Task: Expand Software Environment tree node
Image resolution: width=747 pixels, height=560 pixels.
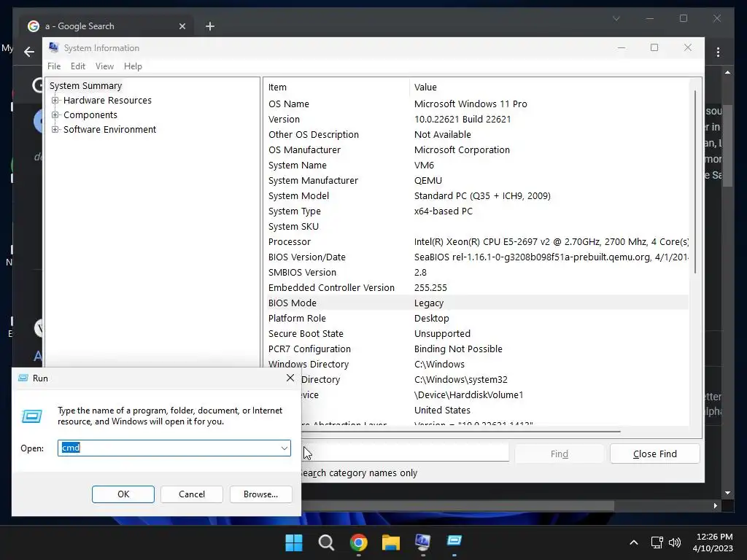Action: (55, 130)
